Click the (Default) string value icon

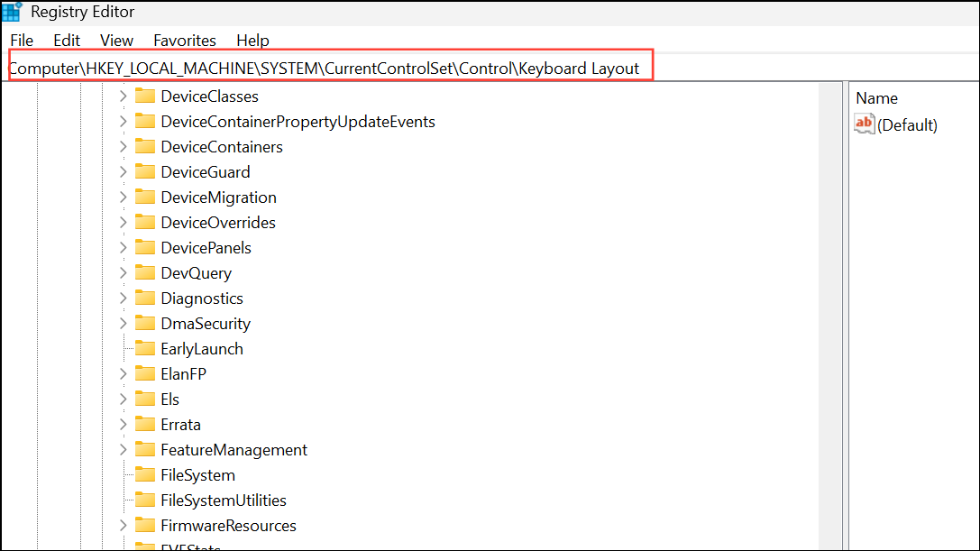coord(865,124)
